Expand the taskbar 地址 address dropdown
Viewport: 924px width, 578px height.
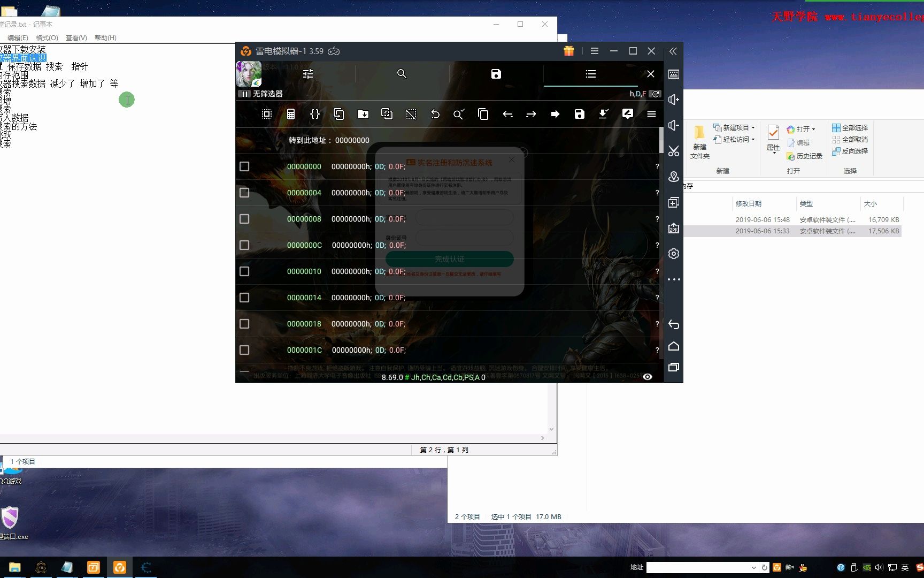[x=753, y=567]
